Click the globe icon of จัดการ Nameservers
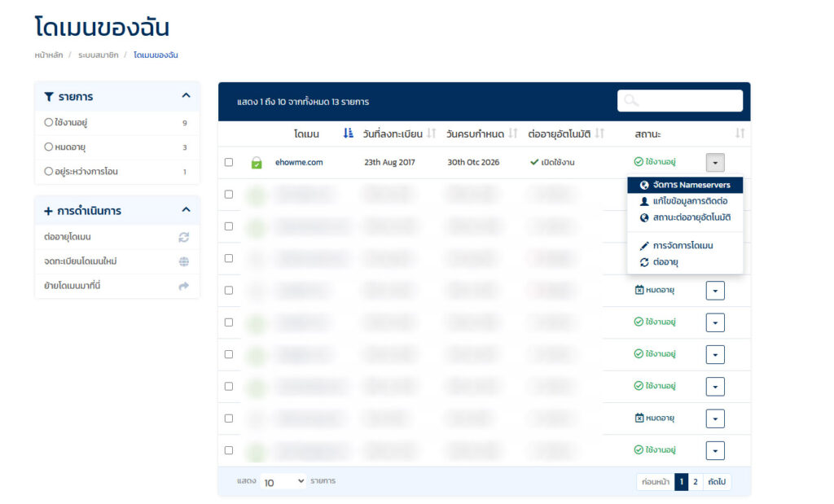 coord(644,185)
